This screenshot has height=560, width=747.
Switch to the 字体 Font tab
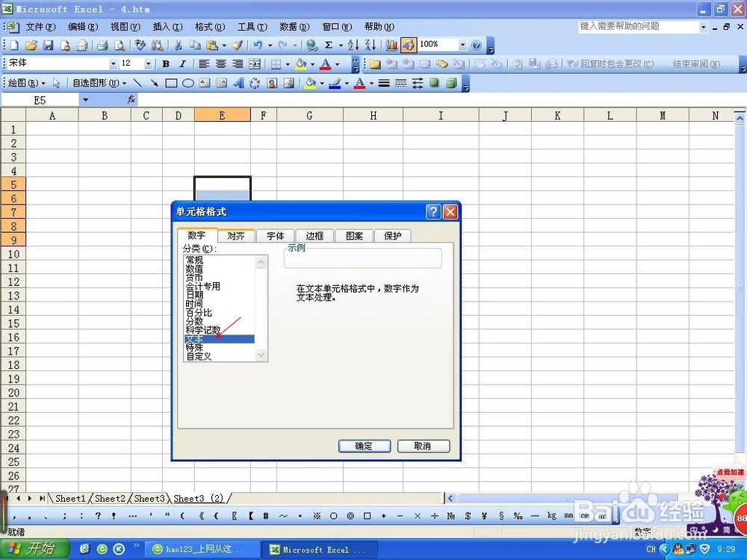tap(275, 236)
